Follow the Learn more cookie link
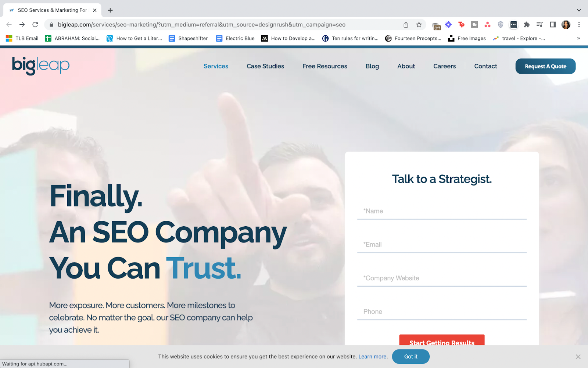The width and height of the screenshot is (588, 368). coord(372,357)
